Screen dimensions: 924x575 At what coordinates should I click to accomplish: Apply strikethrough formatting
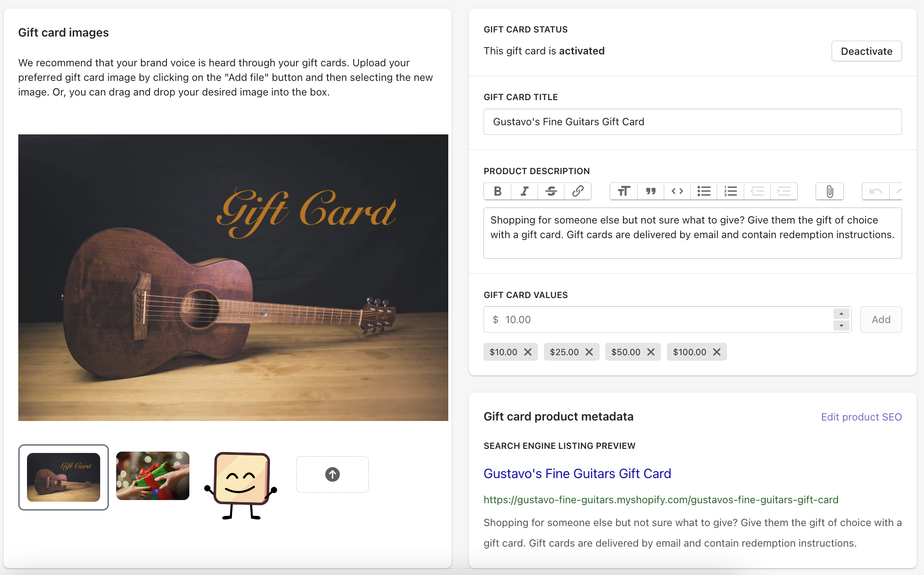pyautogui.click(x=551, y=191)
